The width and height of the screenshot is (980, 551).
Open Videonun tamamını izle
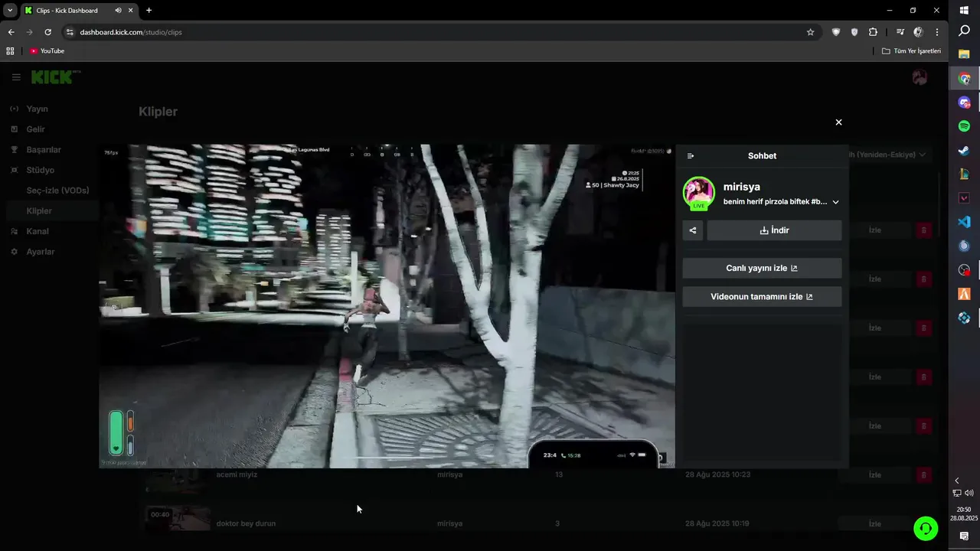click(762, 297)
